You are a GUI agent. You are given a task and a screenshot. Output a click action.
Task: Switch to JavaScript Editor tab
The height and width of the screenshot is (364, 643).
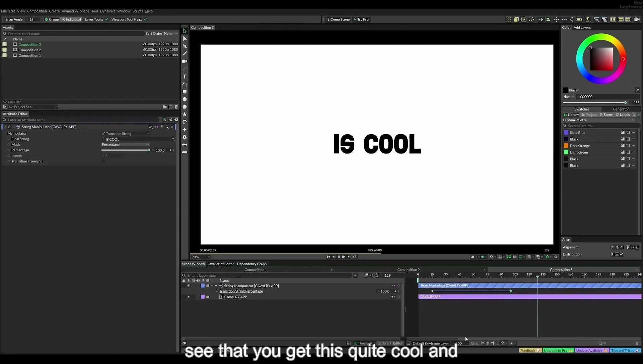pos(221,264)
